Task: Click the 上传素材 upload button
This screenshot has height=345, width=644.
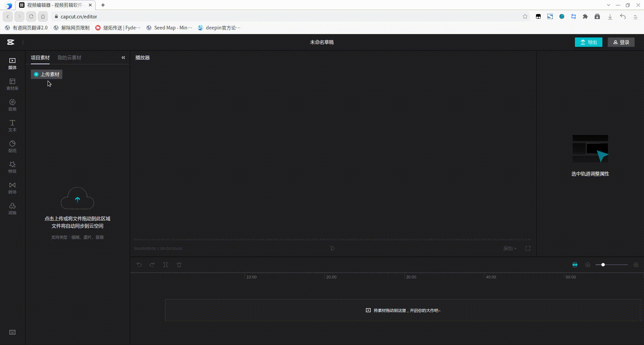Action: (46, 74)
